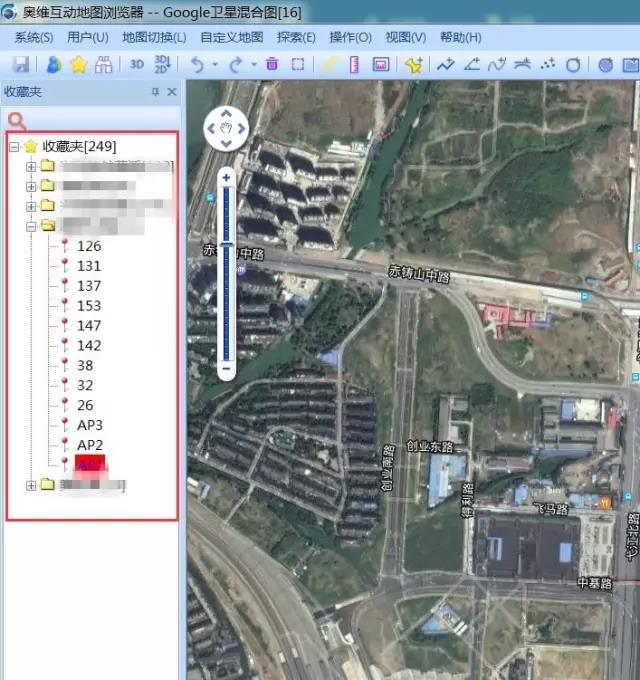Open the 自定义地图 menu
Screen dimensions: 640x680
pos(232,37)
